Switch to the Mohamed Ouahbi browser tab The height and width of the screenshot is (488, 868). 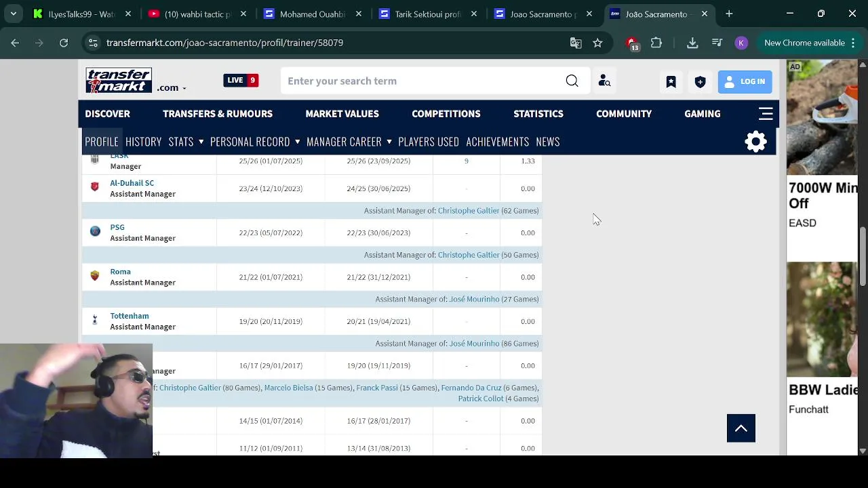313,14
